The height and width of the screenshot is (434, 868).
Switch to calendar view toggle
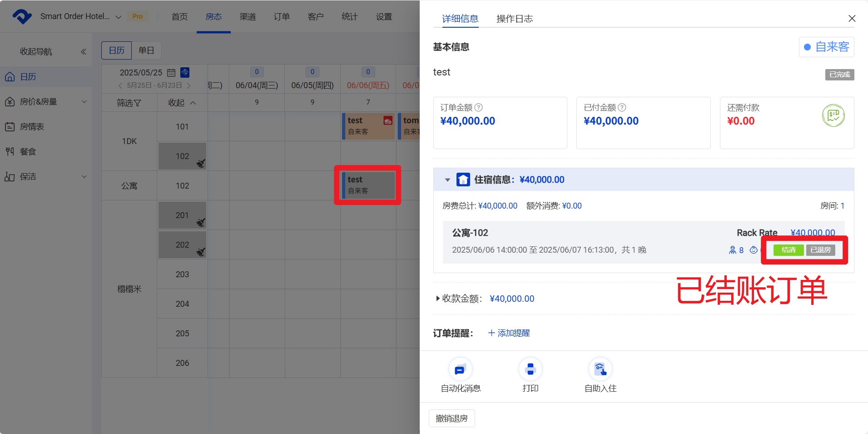pos(117,50)
